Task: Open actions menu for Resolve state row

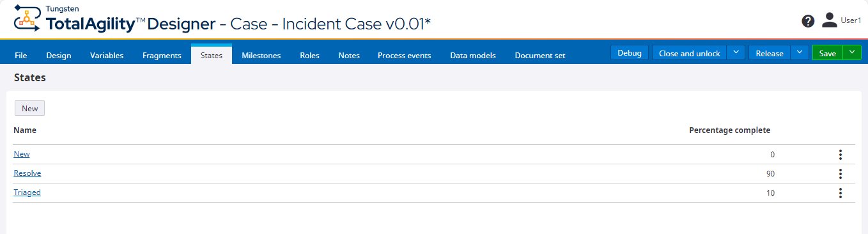Action: coord(841,174)
